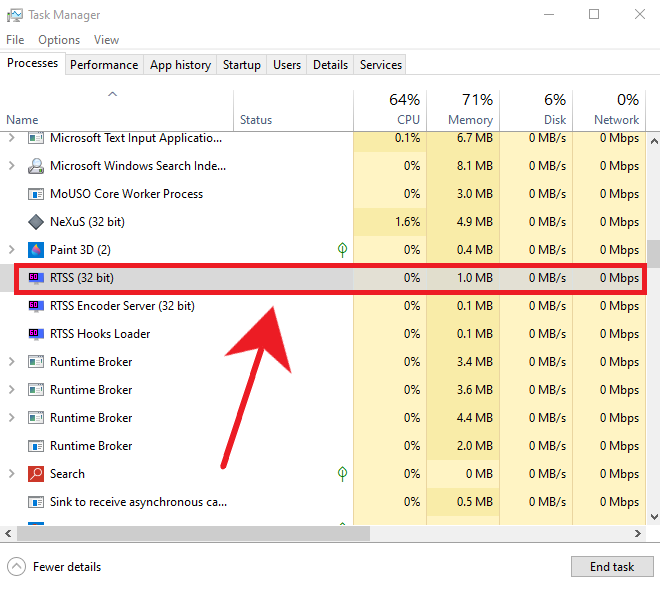Switch to the Services tab
This screenshot has height=589, width=660.
tap(381, 65)
